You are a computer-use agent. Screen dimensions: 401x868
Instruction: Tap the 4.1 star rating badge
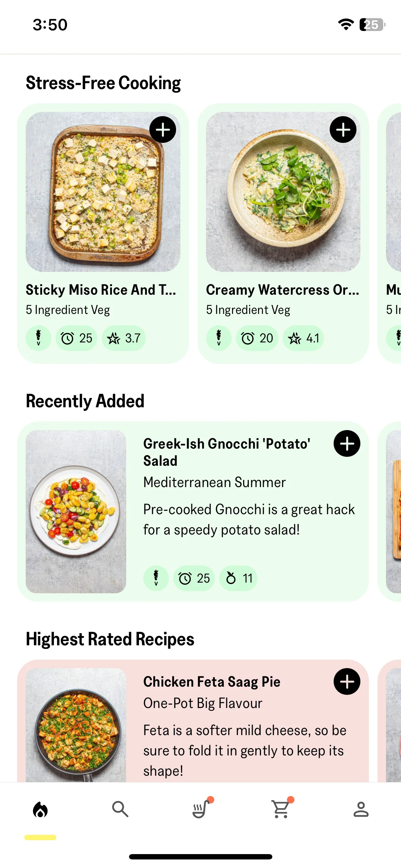[303, 338]
